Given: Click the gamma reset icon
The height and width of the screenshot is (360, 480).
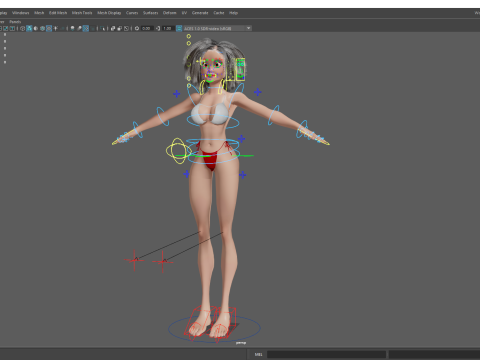Looking at the screenshot, I should 158,28.
